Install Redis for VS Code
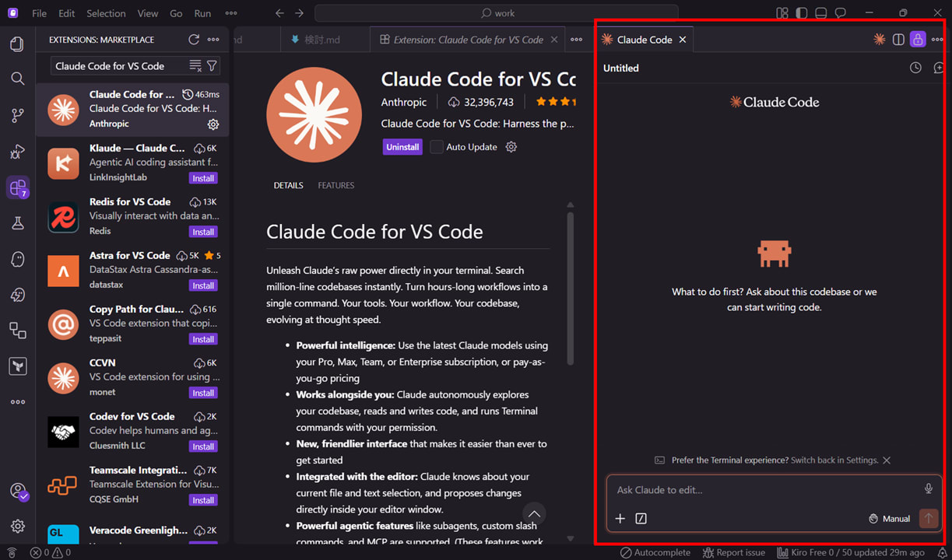952x560 pixels. (x=203, y=232)
